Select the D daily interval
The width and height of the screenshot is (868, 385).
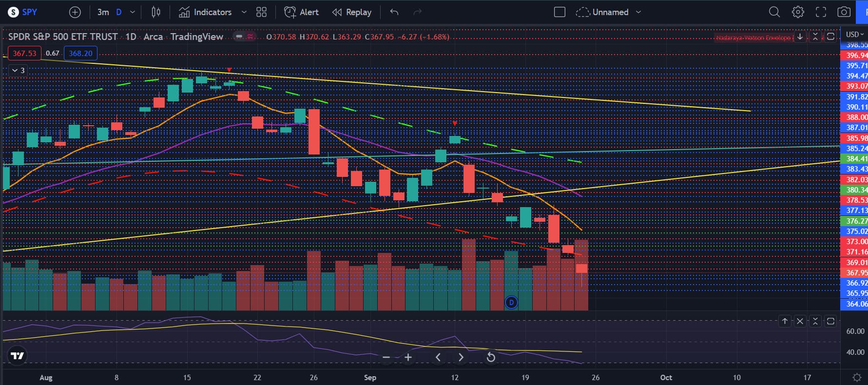[x=118, y=12]
